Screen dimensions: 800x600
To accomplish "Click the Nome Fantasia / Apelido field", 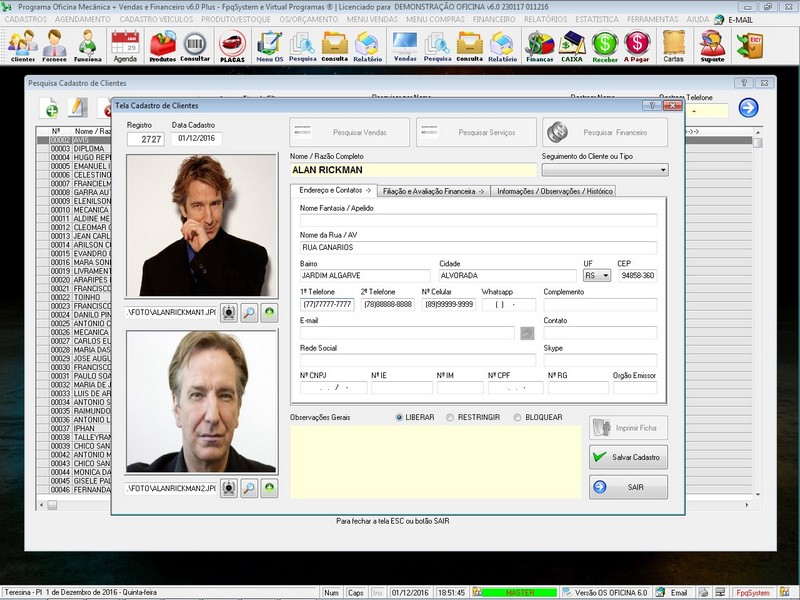I will pos(479,220).
